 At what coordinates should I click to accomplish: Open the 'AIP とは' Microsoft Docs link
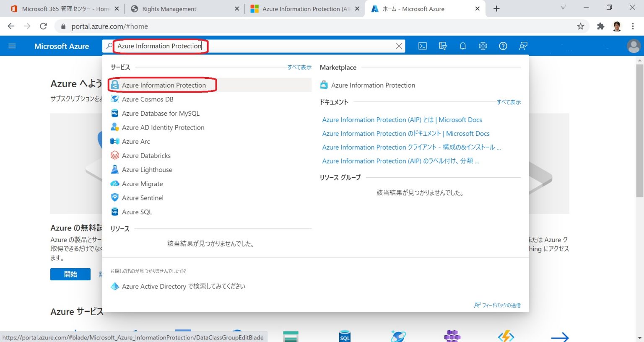tap(402, 120)
